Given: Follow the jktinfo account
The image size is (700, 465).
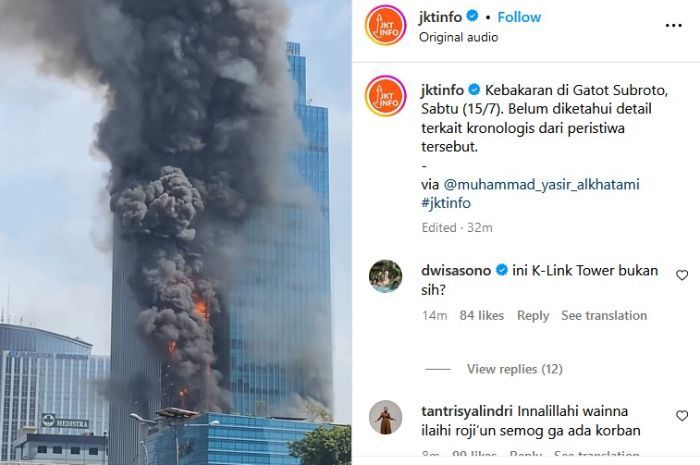Looking at the screenshot, I should (x=519, y=17).
